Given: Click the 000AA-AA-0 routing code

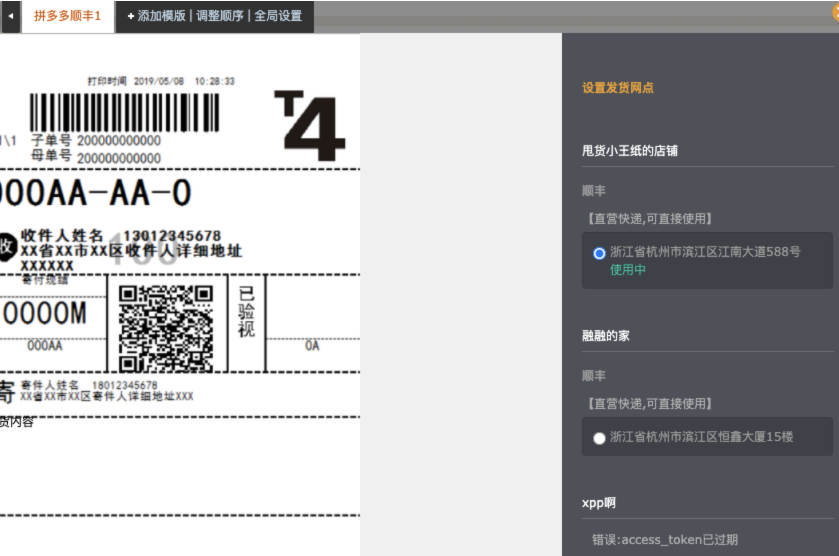Looking at the screenshot, I should click(x=95, y=193).
